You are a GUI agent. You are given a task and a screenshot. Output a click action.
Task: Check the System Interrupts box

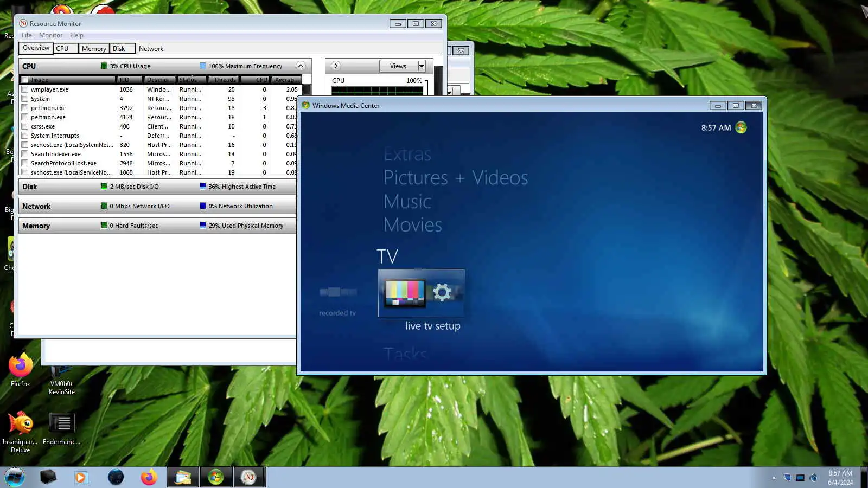24,136
